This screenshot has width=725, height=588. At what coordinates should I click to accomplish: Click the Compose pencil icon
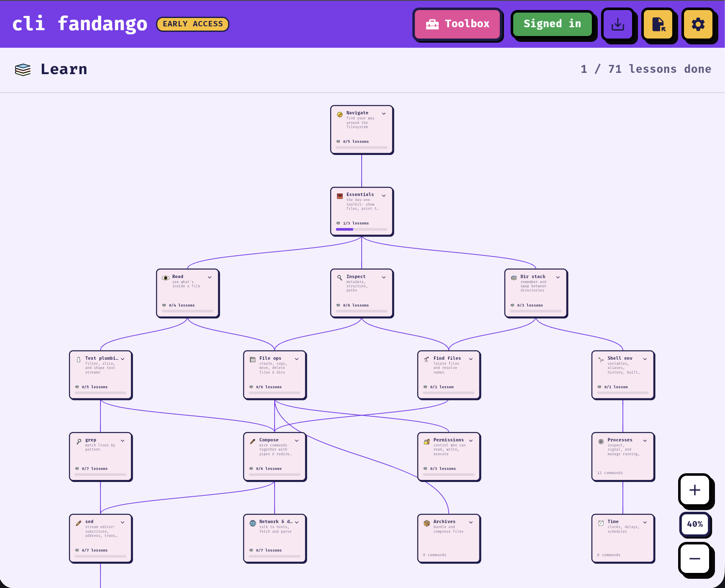point(253,441)
